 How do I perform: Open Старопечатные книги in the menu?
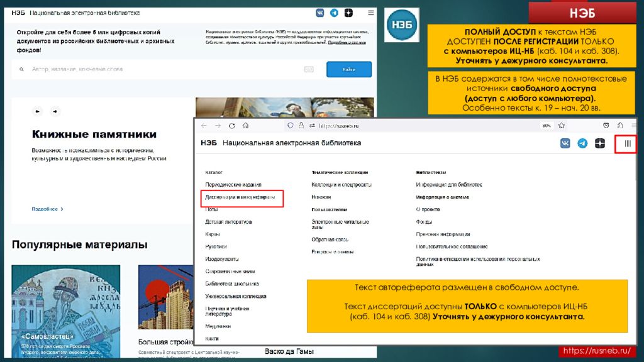230,271
